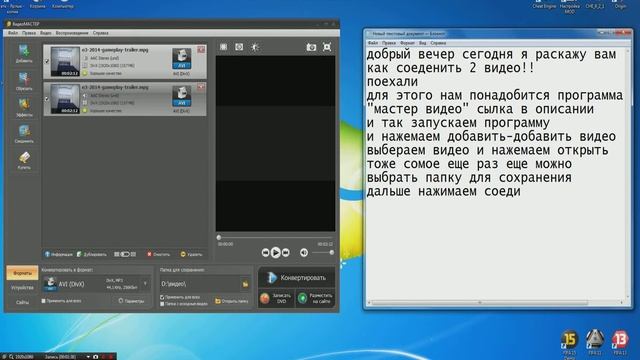
Task: Remove second video with red X
Action: pos(201,87)
